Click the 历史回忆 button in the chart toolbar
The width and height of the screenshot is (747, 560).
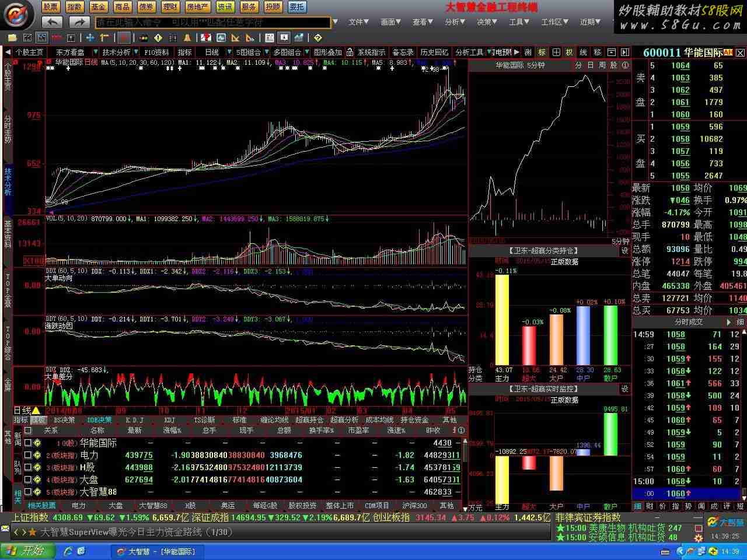click(x=434, y=52)
